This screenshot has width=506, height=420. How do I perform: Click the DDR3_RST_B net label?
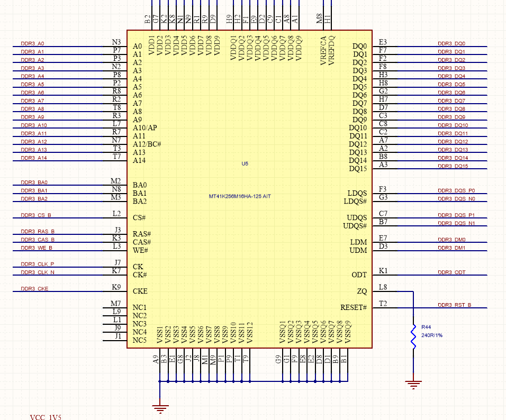(454, 304)
